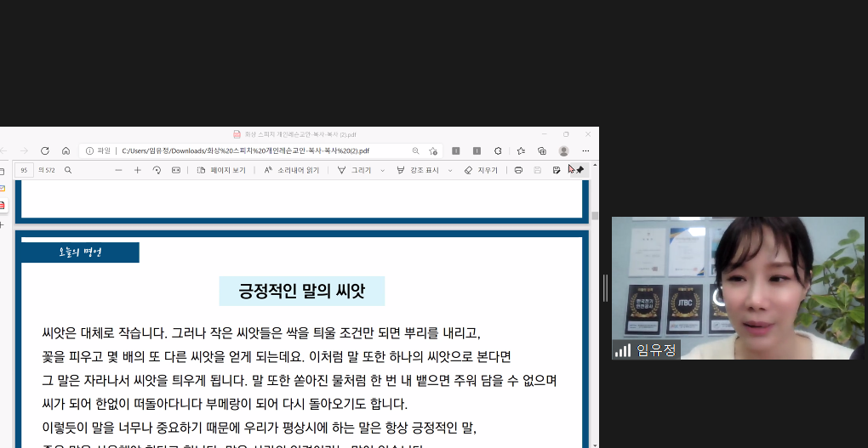The image size is (868, 448).
Task: Print the PDF document
Action: click(518, 170)
